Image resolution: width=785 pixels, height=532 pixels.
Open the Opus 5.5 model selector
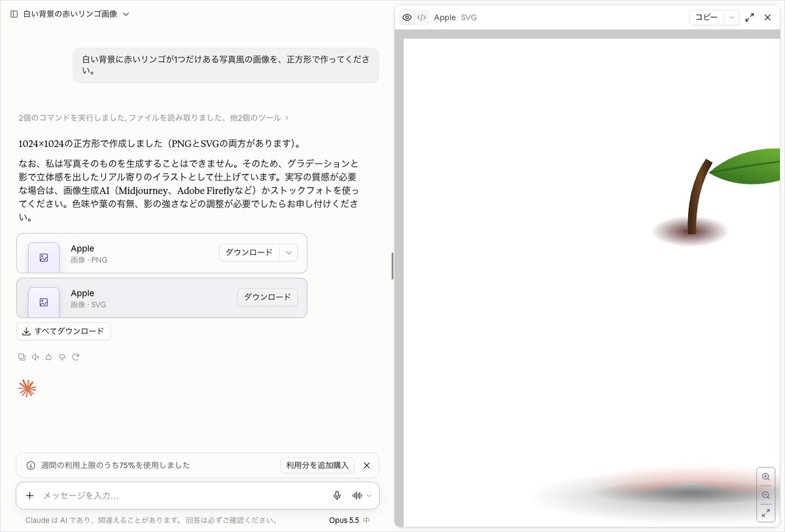[349, 520]
